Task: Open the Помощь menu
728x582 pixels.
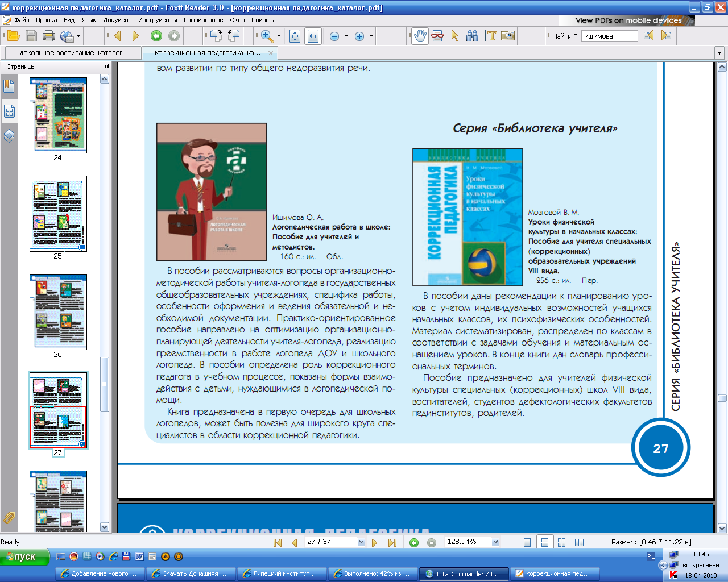Action: tap(263, 20)
